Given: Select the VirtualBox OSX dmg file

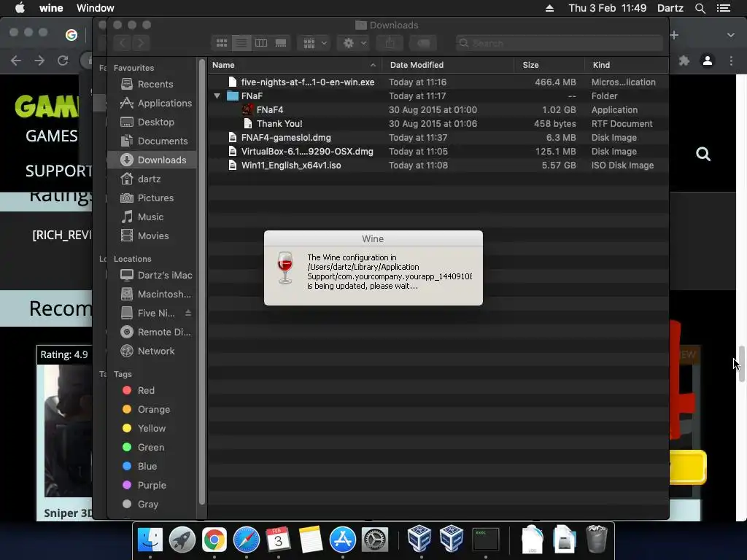Looking at the screenshot, I should tap(438, 152).
